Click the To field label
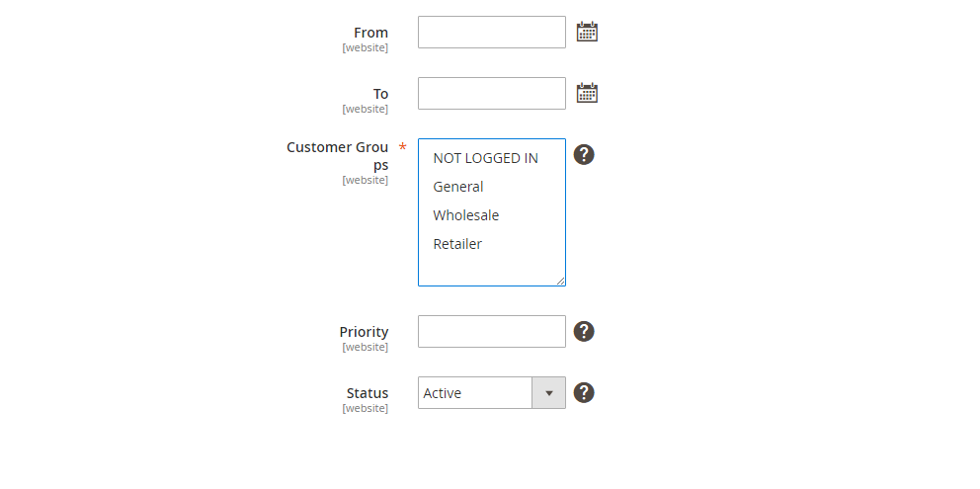This screenshot has height=489, width=980. pos(380,94)
